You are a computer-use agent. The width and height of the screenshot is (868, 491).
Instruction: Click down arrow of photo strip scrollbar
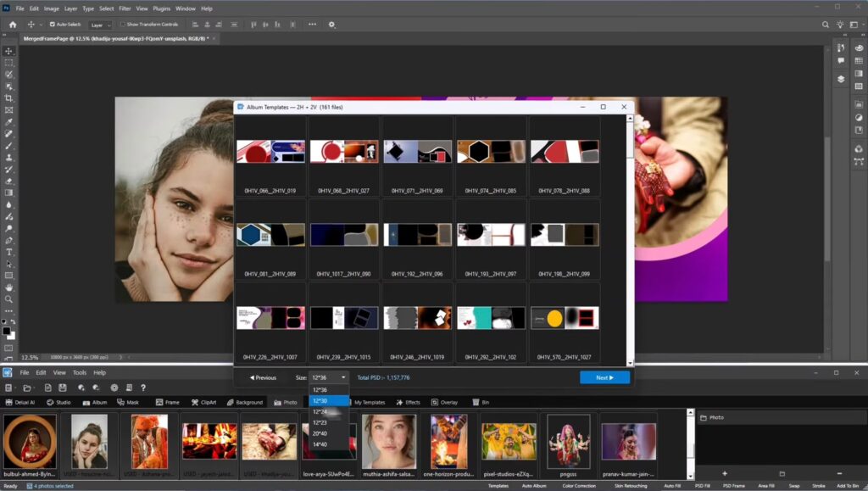click(x=690, y=476)
